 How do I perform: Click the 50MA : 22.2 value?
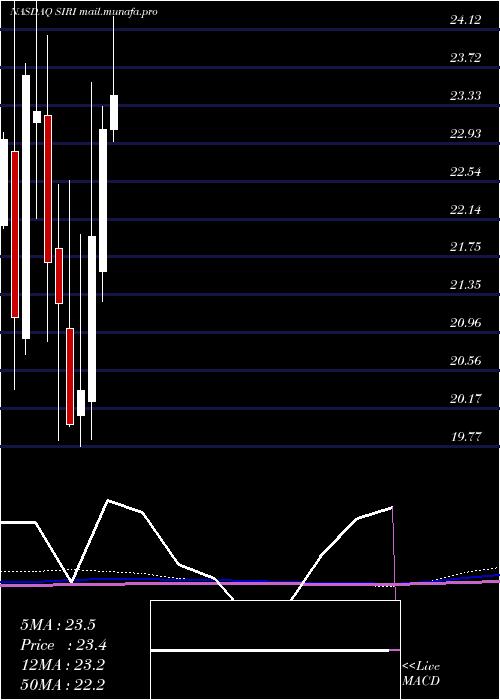click(x=62, y=684)
